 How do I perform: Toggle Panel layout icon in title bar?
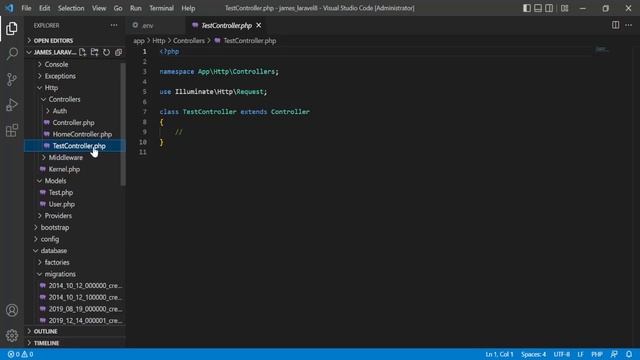point(538,8)
